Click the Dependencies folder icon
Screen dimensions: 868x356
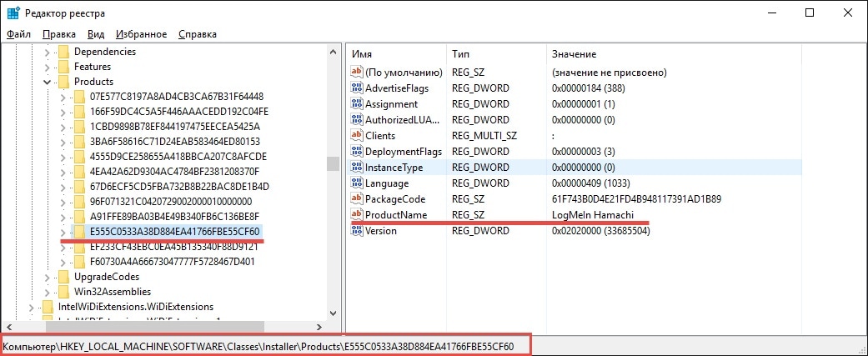[63, 52]
